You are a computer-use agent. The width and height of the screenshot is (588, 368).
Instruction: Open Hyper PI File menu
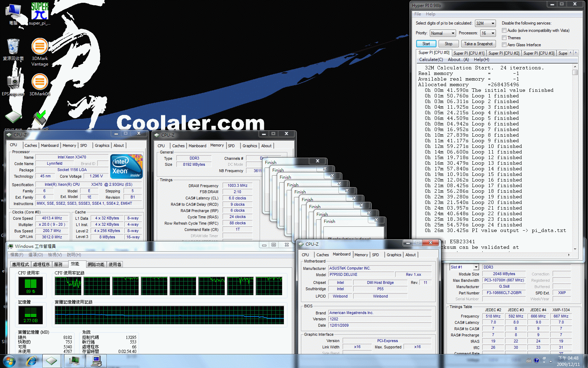418,14
